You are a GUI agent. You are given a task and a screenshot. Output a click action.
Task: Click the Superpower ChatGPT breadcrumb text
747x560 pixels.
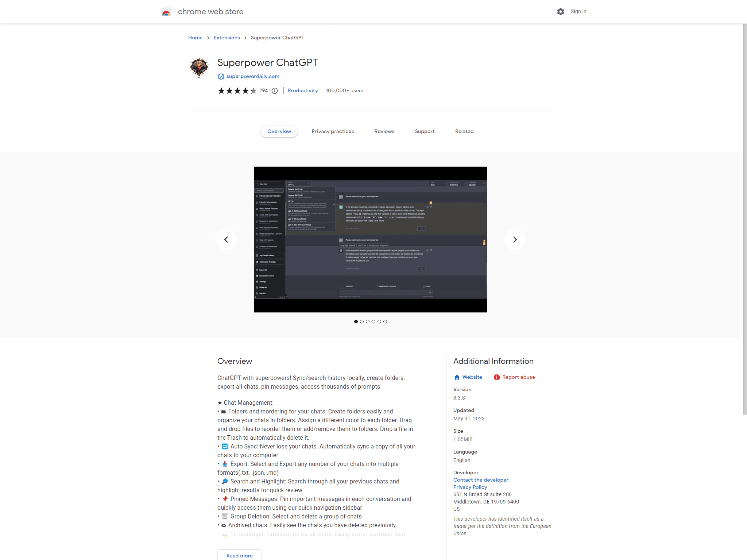pos(278,38)
